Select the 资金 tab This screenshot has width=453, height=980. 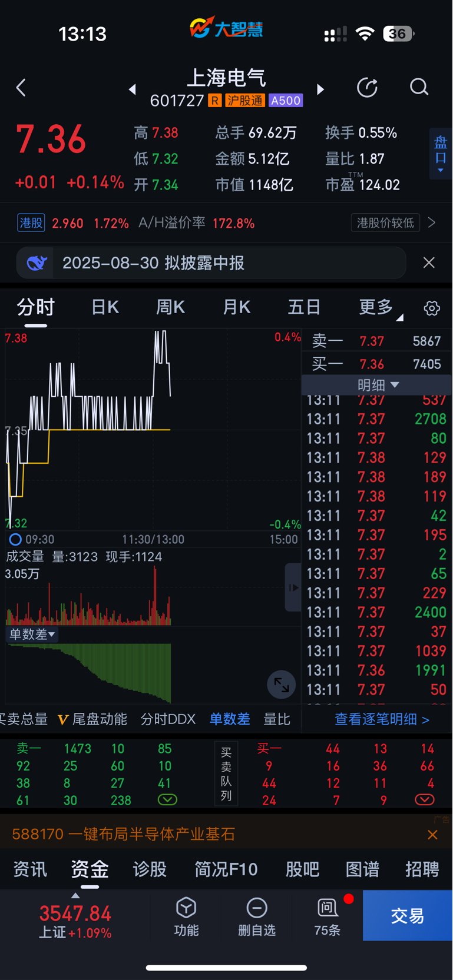click(90, 869)
